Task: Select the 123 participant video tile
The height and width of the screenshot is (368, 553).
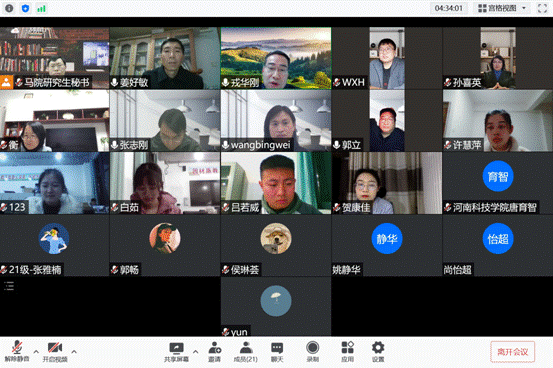Action: pyautogui.click(x=55, y=183)
